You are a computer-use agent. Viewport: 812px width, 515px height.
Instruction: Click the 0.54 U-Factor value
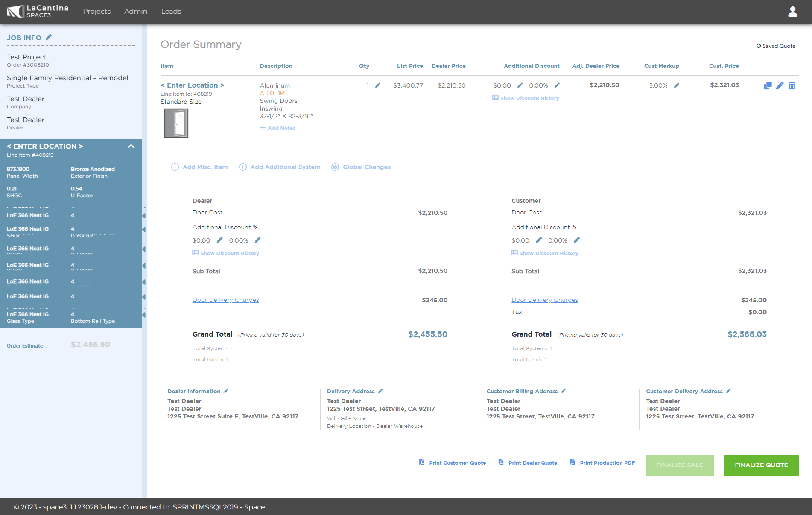pos(76,189)
